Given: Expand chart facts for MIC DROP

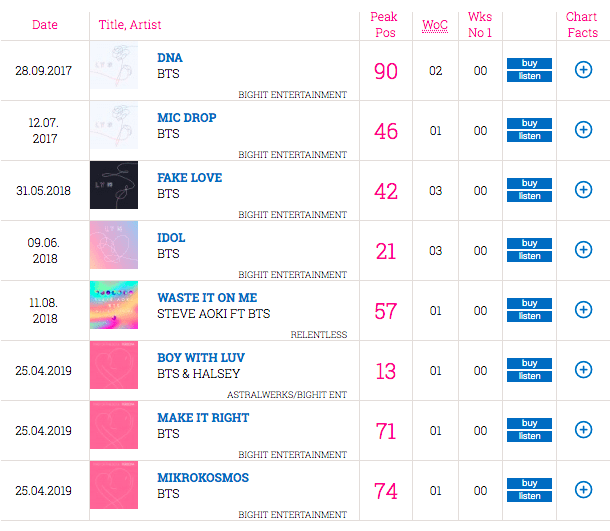Looking at the screenshot, I should [583, 130].
